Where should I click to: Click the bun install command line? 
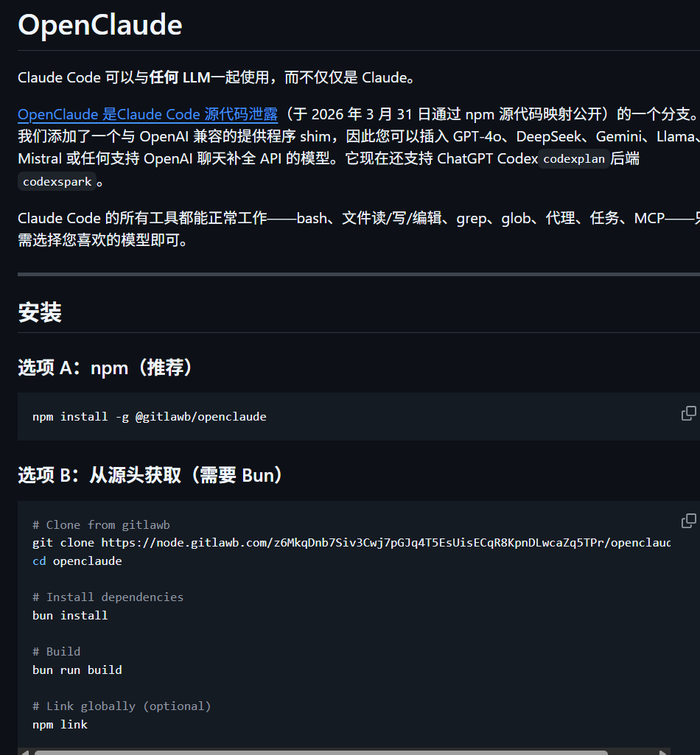point(70,616)
